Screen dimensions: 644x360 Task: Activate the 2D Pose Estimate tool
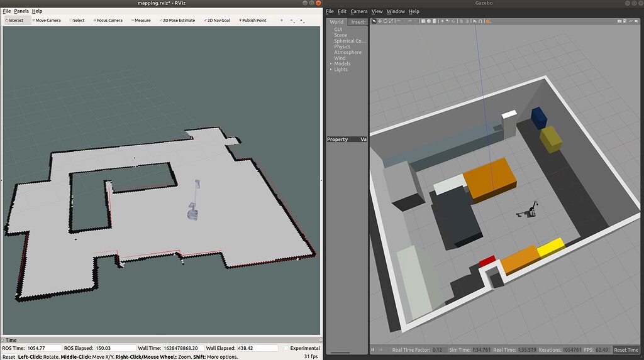coord(176,20)
